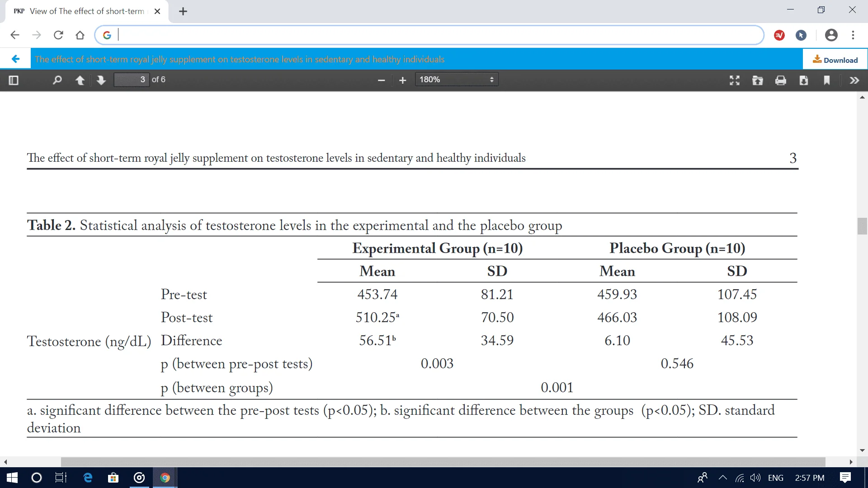
Task: Click the horizontal scrollbar thumb
Action: point(443,462)
